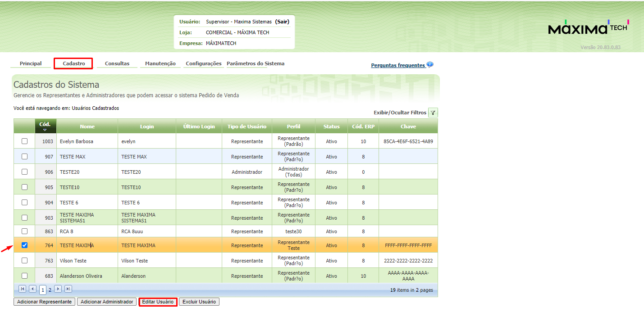
Task: Click login 'RCA 8uuu'
Action: pyautogui.click(x=132, y=231)
